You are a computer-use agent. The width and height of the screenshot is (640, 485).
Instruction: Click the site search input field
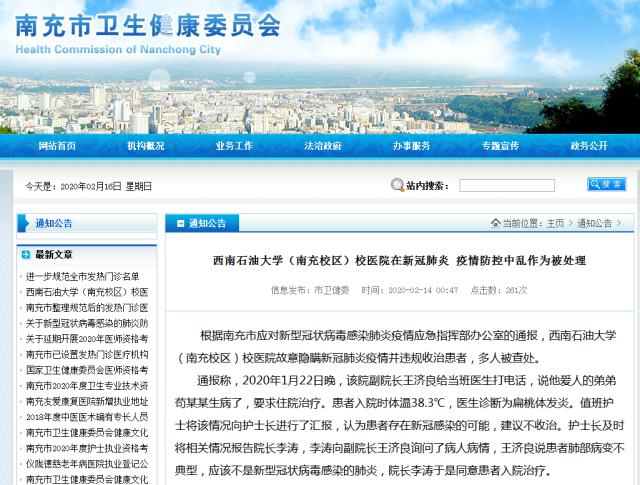click(506, 186)
